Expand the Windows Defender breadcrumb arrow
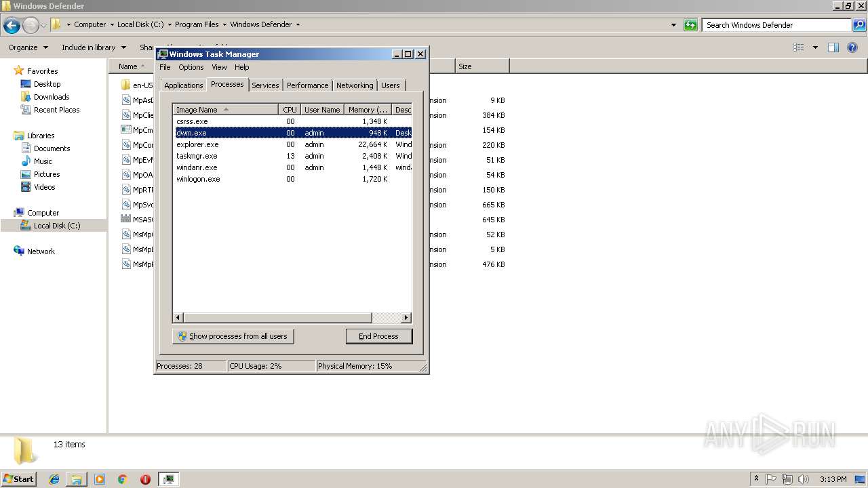Image resolution: width=868 pixels, height=488 pixels. [298, 24]
